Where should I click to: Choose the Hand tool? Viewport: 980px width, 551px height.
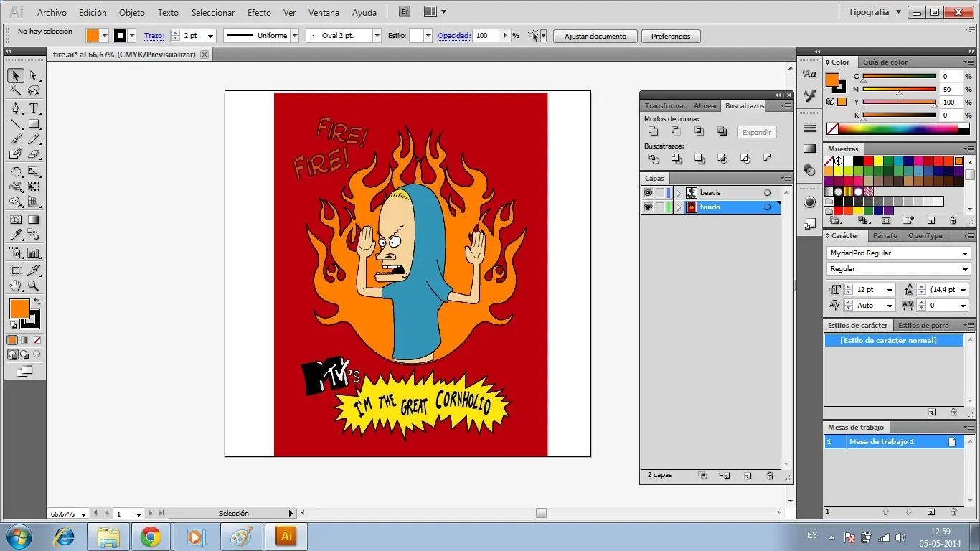16,286
